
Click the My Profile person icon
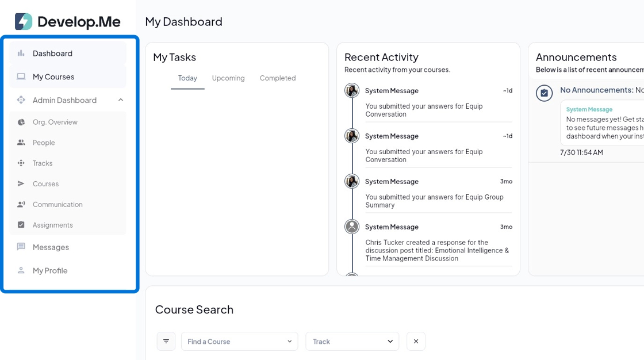21,270
